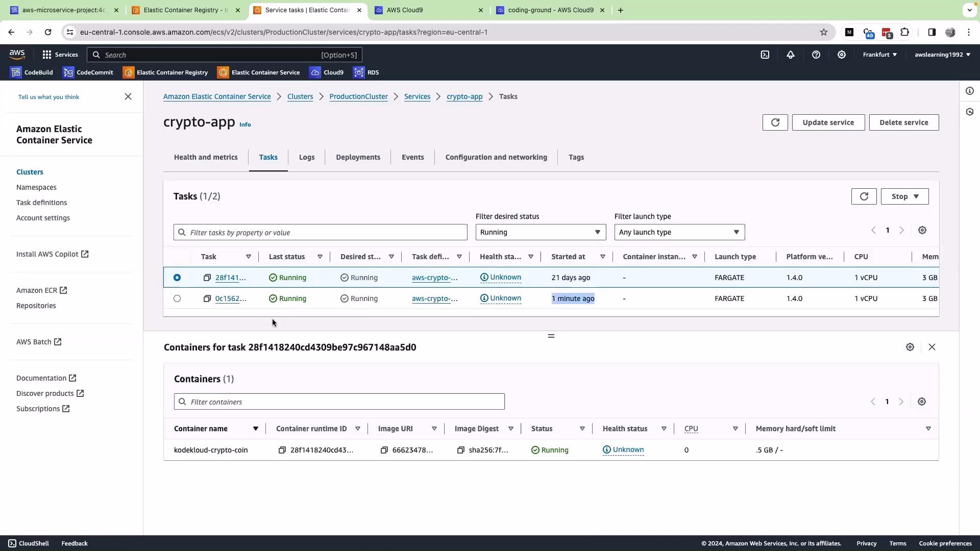980x551 pixels.
Task: Open the AWS support help icon
Action: pyautogui.click(x=816, y=55)
